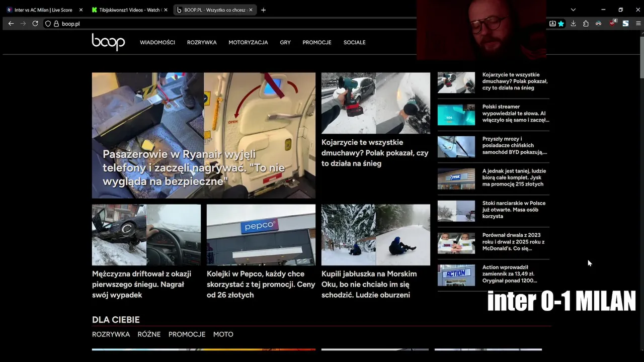Click the boop logo
This screenshot has height=362, width=644.
108,42
